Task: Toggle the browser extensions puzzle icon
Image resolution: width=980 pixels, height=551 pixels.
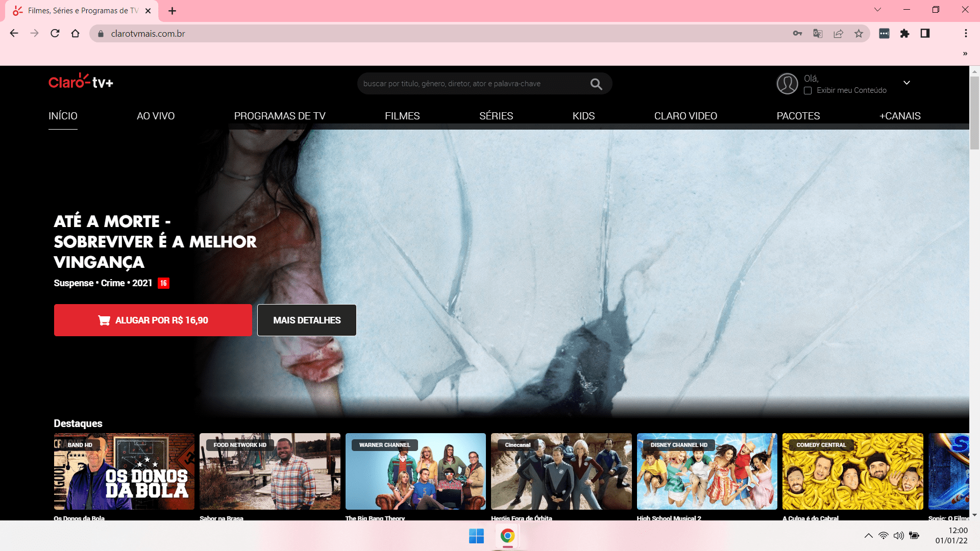Action: pyautogui.click(x=904, y=33)
